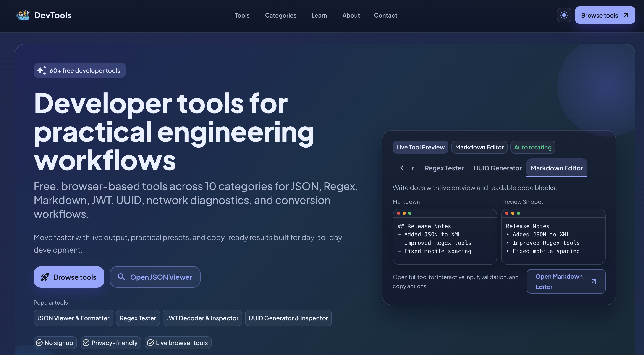
Task: Click '• Fixed mobile spacing' in Preview Snippet
Action: click(543, 251)
